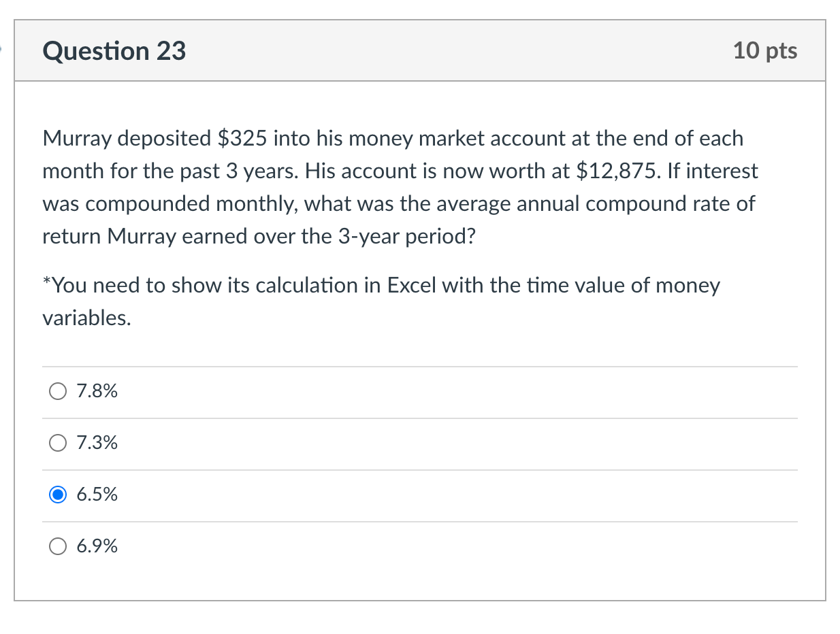
Task: Click the 10 pts label
Action: click(x=765, y=50)
